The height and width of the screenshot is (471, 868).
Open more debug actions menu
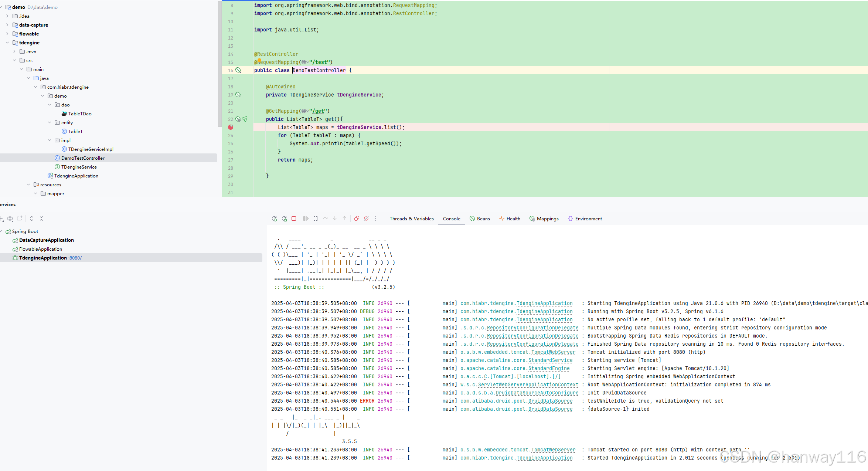376,219
